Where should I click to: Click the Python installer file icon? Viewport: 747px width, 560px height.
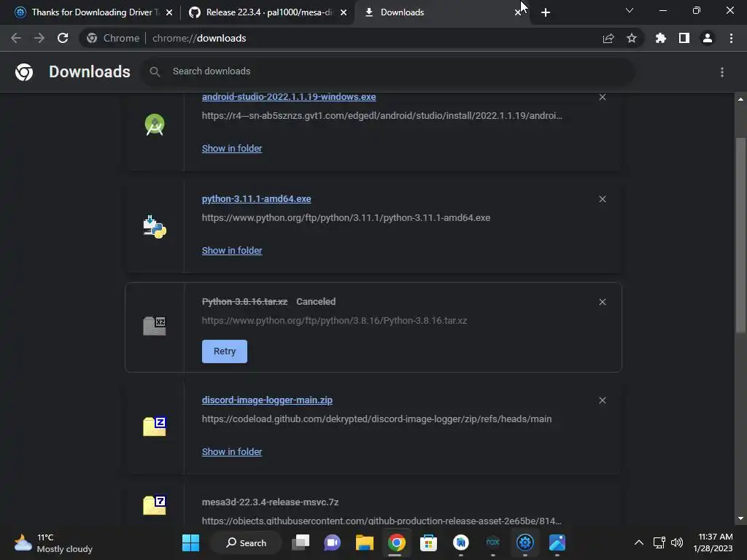click(x=155, y=227)
